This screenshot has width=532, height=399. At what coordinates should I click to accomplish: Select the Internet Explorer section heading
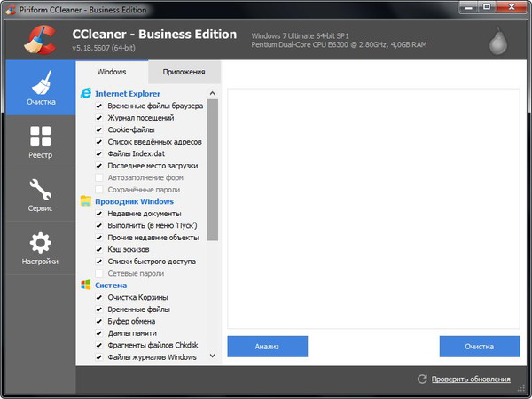tap(128, 94)
